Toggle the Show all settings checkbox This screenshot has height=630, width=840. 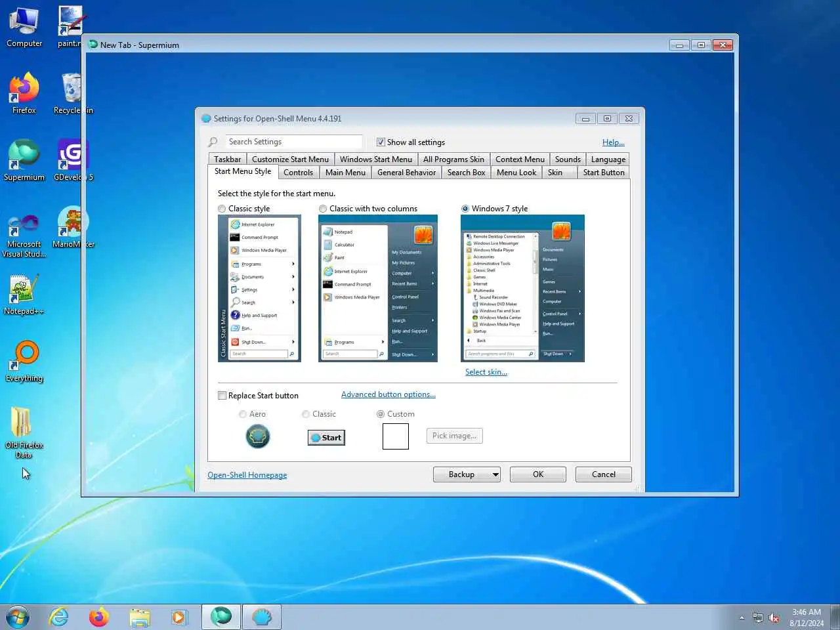381,142
